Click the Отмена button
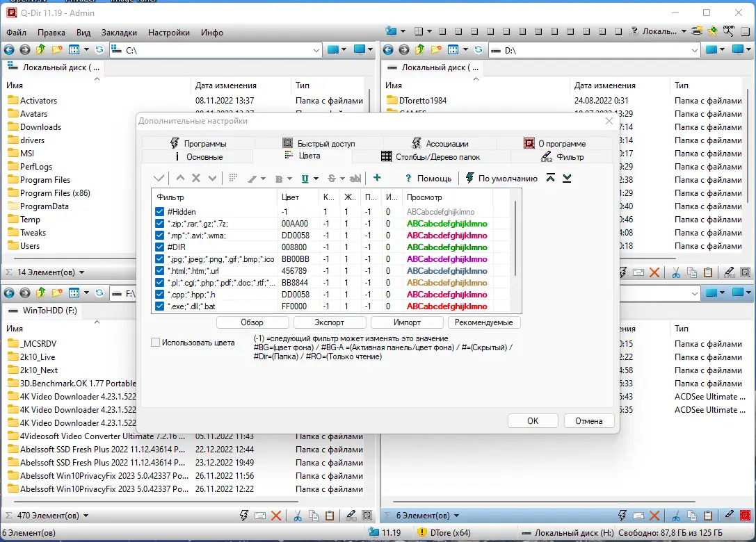The width and height of the screenshot is (756, 542). click(588, 421)
